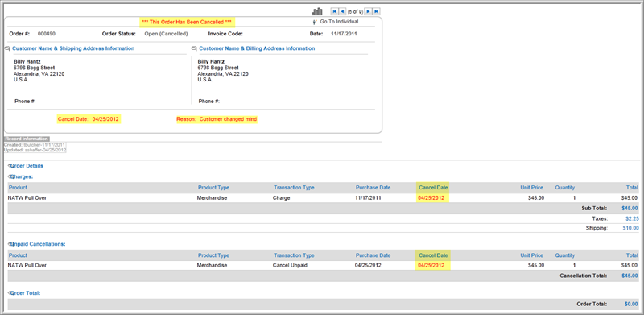Click the Charge transaction type cell
Screen dimensions: 644x315
[x=281, y=198]
